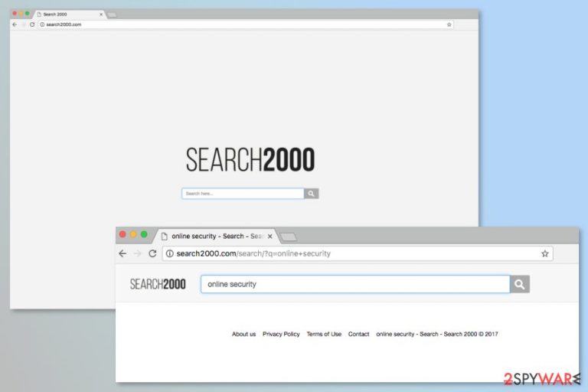Click the front window URL address bar
The width and height of the screenshot is (588, 392).
(x=358, y=253)
